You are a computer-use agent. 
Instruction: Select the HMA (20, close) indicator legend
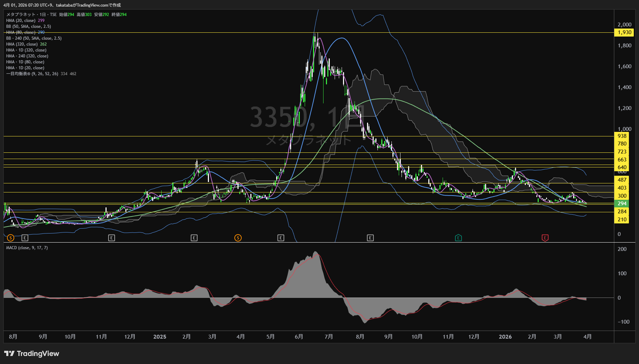tap(21, 21)
